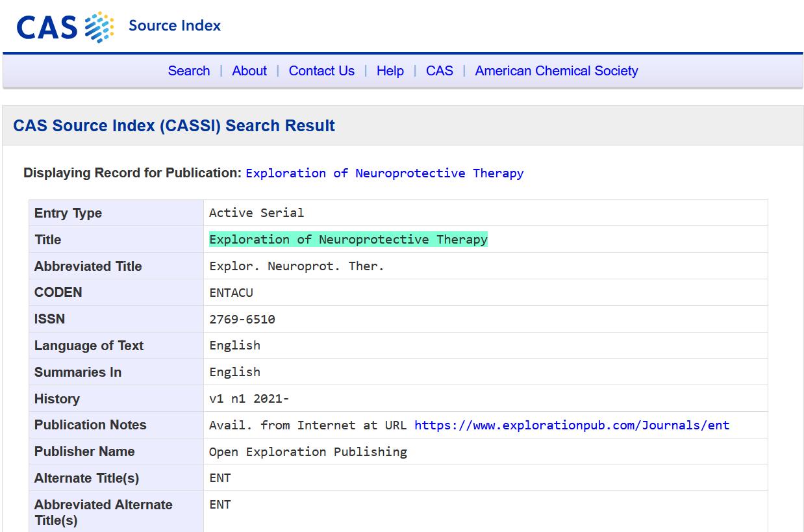The width and height of the screenshot is (804, 532).
Task: Select the History value 'v1 n1 2021-'
Action: point(249,399)
